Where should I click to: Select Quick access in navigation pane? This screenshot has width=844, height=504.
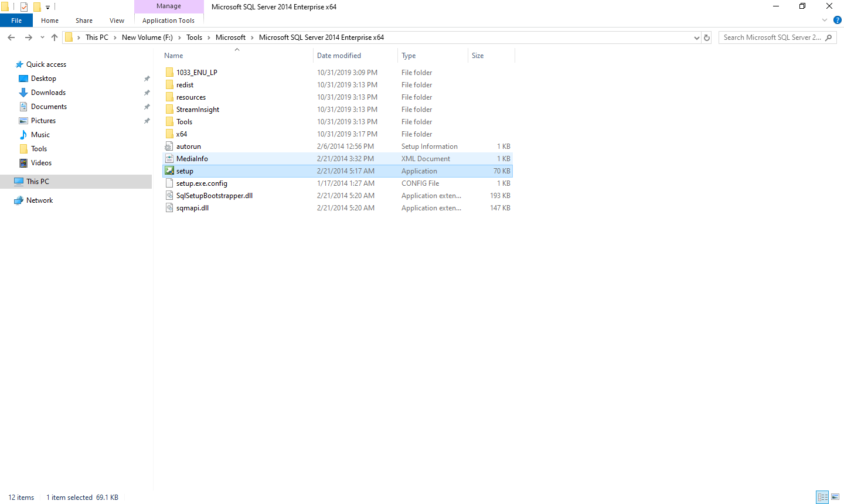coord(46,64)
